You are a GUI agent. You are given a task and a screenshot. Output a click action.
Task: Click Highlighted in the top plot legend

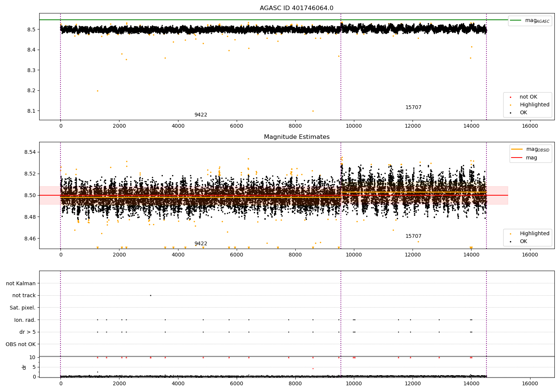[534, 105]
